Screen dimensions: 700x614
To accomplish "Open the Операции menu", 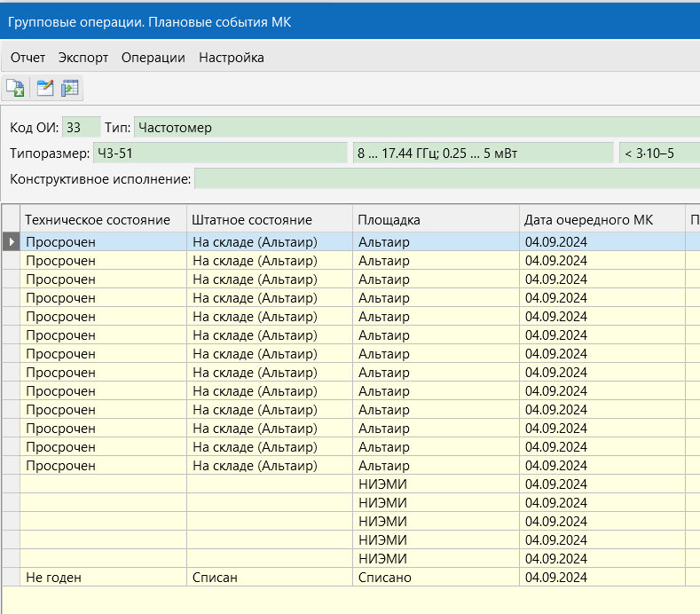I will click(153, 58).
